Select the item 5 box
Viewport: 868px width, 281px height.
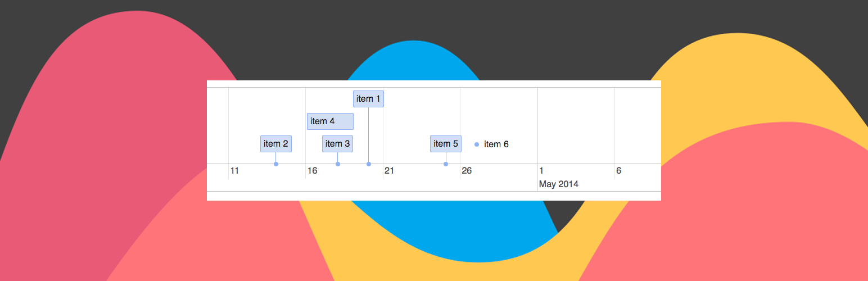(446, 144)
